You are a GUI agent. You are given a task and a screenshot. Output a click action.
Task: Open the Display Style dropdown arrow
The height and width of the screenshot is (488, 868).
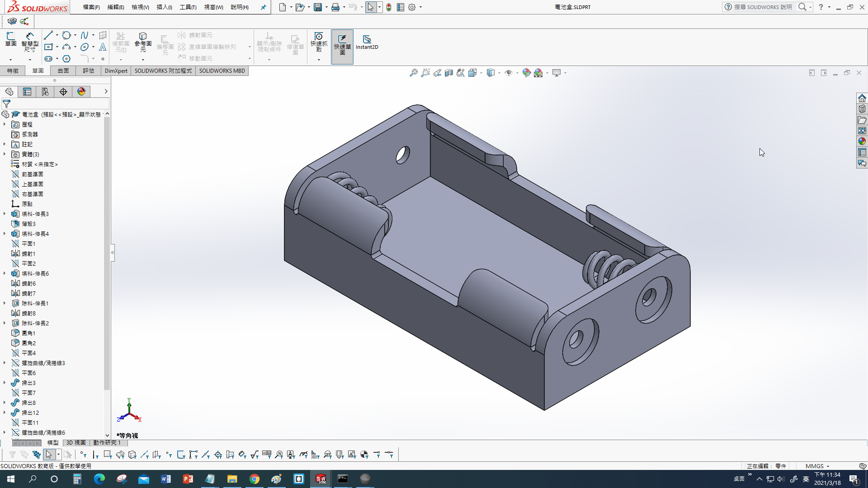click(x=499, y=73)
